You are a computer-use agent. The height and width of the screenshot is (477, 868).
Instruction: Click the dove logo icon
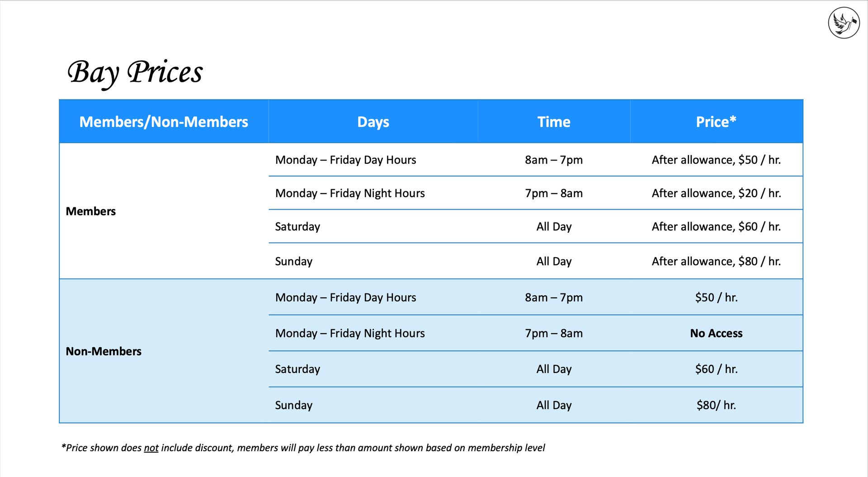click(x=844, y=23)
